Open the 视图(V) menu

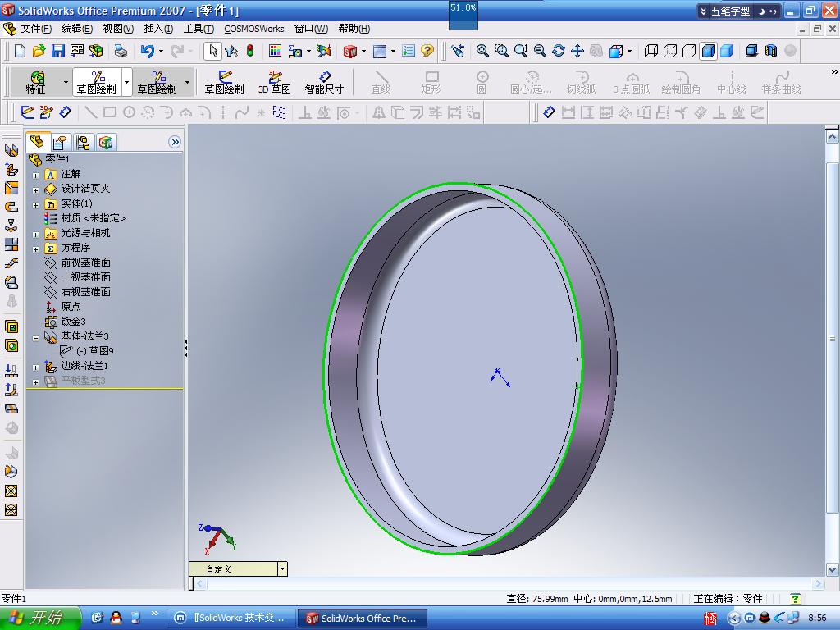[x=118, y=29]
